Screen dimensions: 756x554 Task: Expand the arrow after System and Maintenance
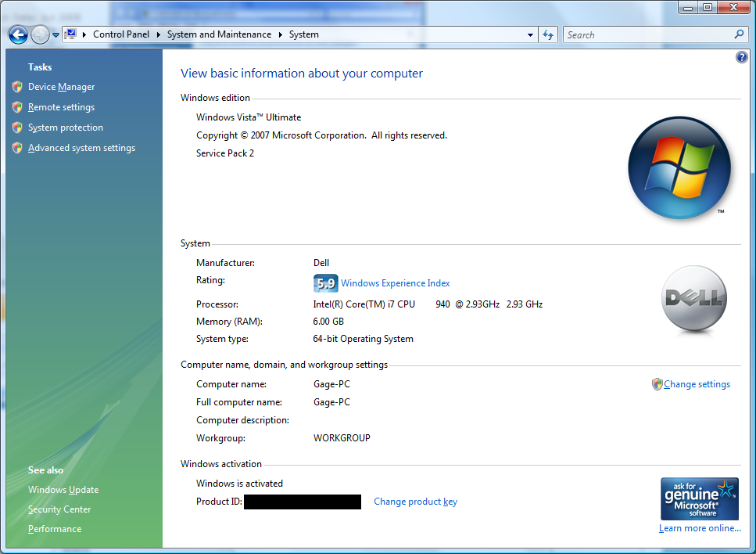click(280, 34)
